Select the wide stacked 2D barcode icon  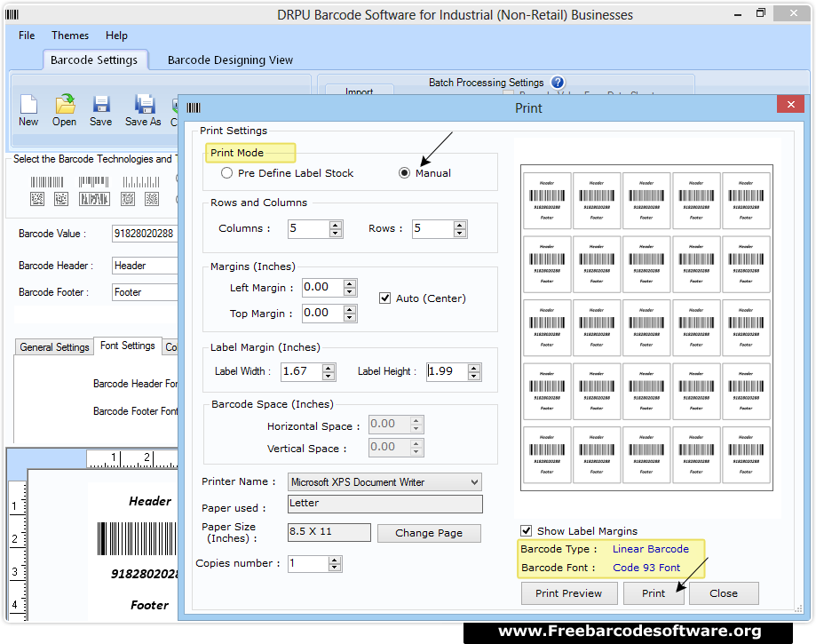(x=94, y=199)
